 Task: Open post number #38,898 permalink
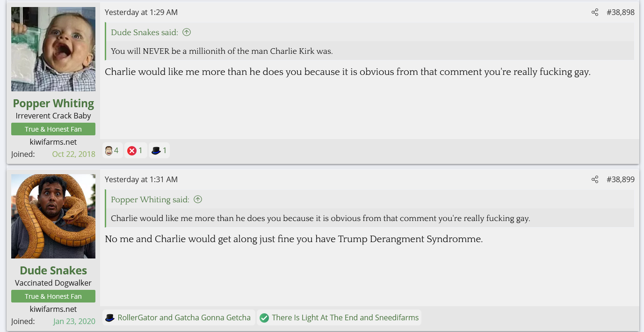point(620,13)
